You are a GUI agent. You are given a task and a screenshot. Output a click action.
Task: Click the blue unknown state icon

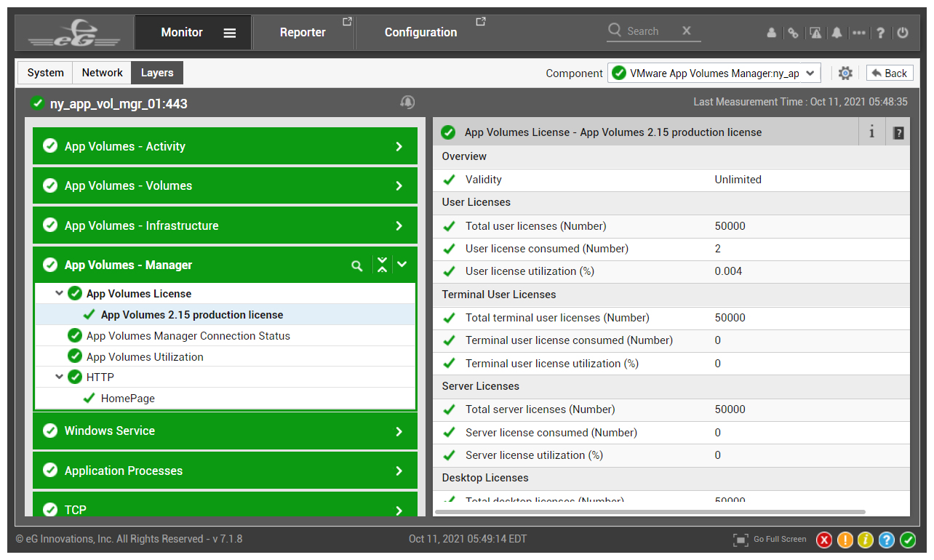[x=887, y=540]
